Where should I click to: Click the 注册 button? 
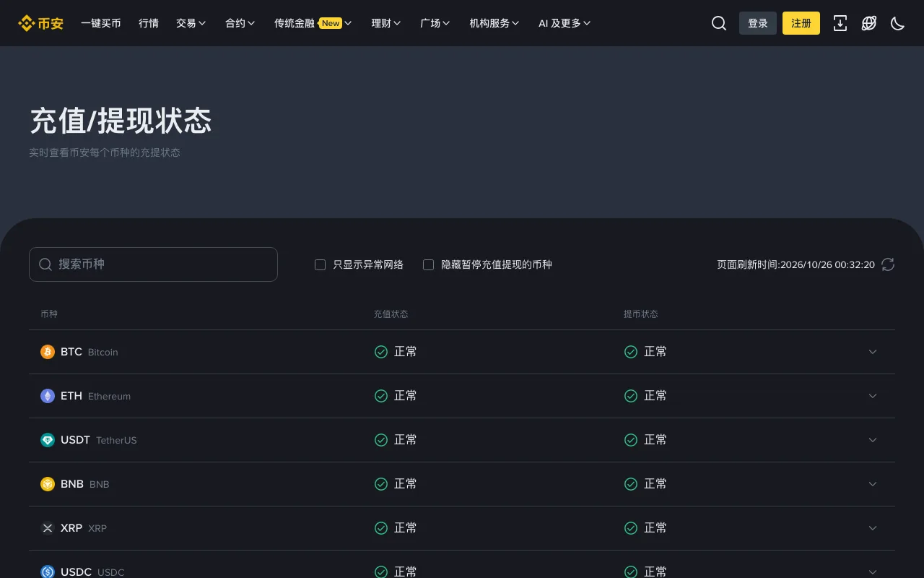[801, 23]
